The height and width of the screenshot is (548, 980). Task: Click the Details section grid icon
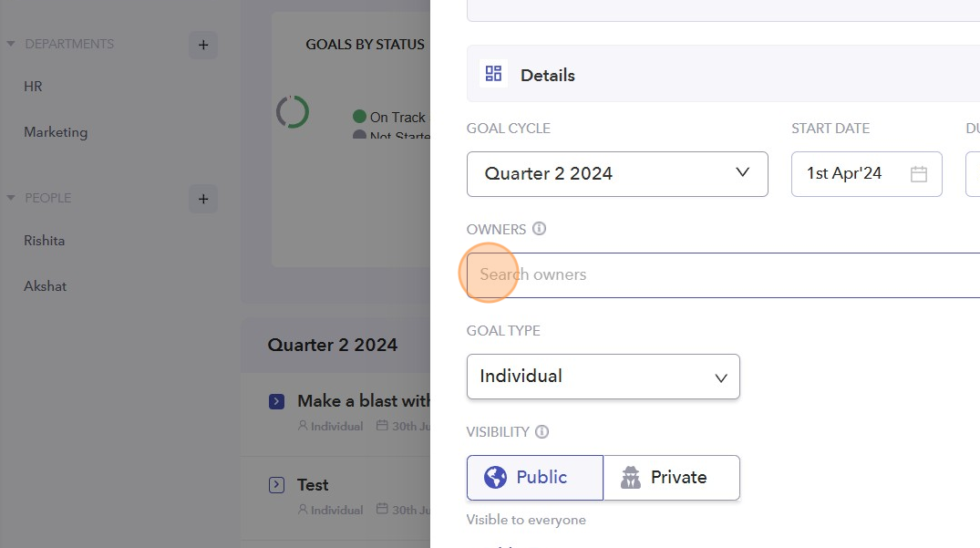click(x=493, y=74)
